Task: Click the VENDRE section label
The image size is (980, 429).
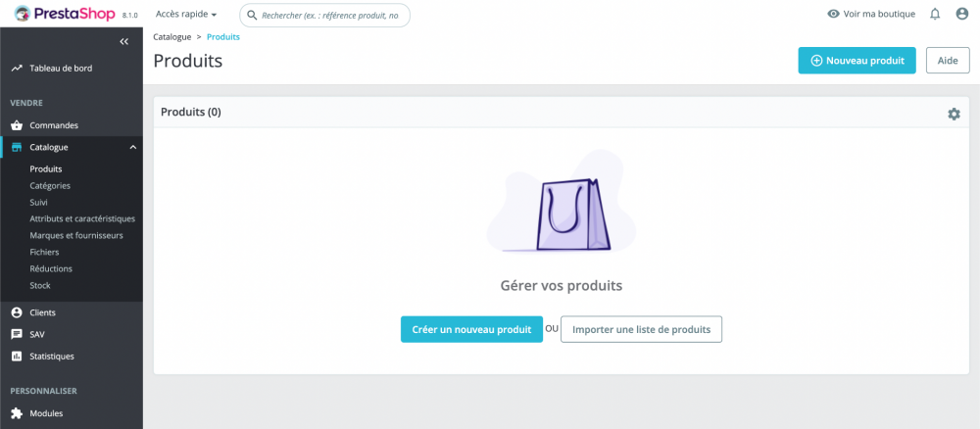Action: (26, 103)
